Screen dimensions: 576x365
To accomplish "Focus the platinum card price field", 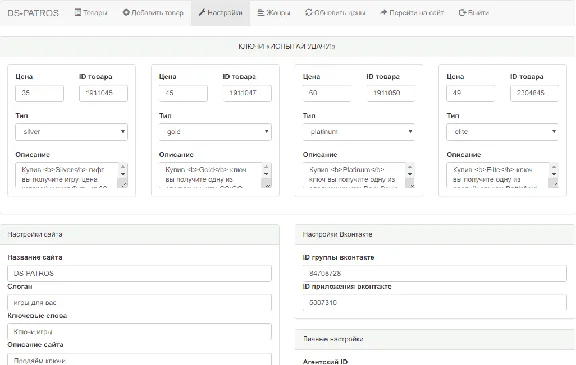I will coord(327,93).
